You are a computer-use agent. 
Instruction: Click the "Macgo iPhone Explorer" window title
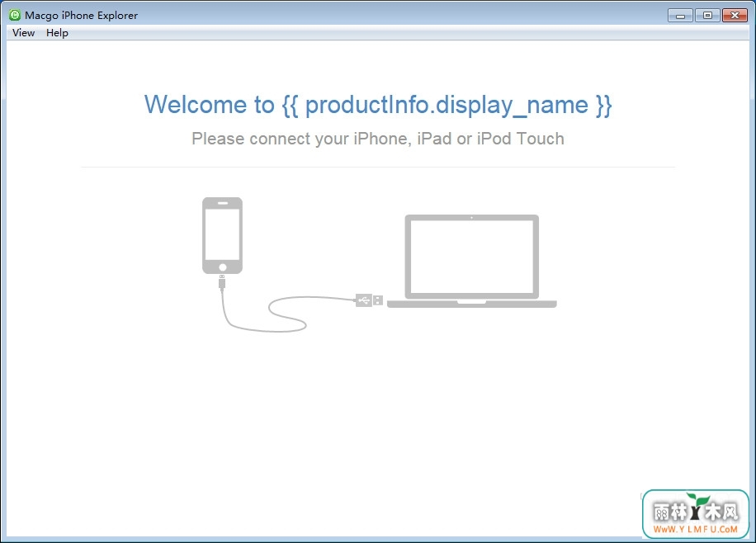click(x=81, y=16)
